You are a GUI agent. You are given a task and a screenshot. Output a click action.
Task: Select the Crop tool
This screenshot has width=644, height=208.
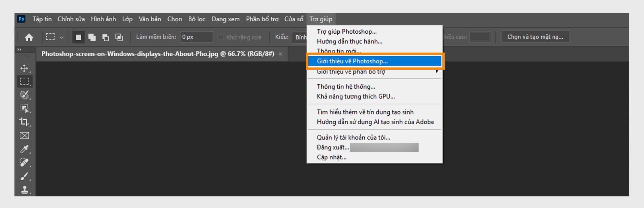(x=25, y=122)
